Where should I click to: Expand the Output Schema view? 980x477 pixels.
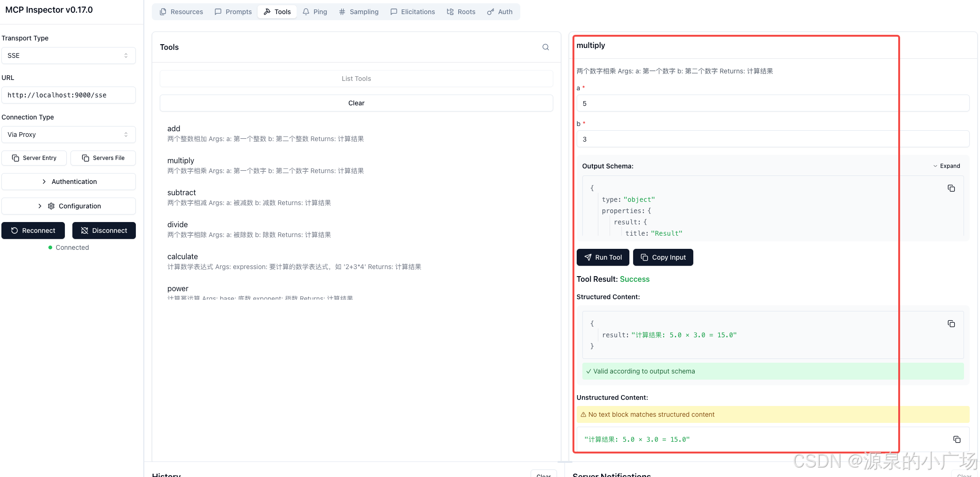click(946, 166)
